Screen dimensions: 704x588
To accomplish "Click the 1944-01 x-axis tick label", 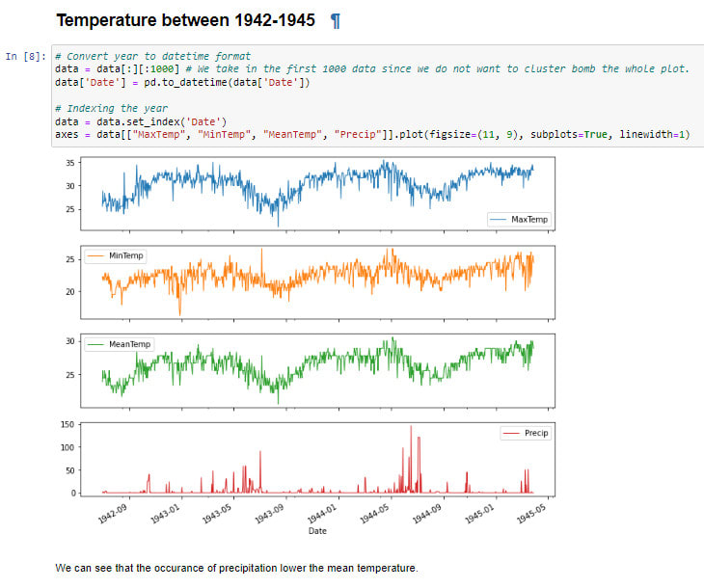I will (x=321, y=514).
